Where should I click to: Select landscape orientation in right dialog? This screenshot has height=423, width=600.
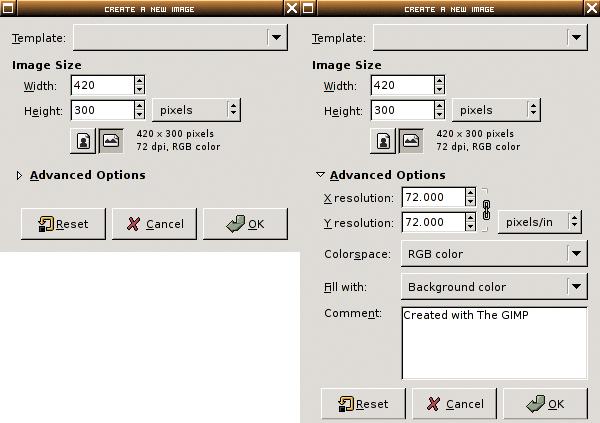[x=411, y=141]
